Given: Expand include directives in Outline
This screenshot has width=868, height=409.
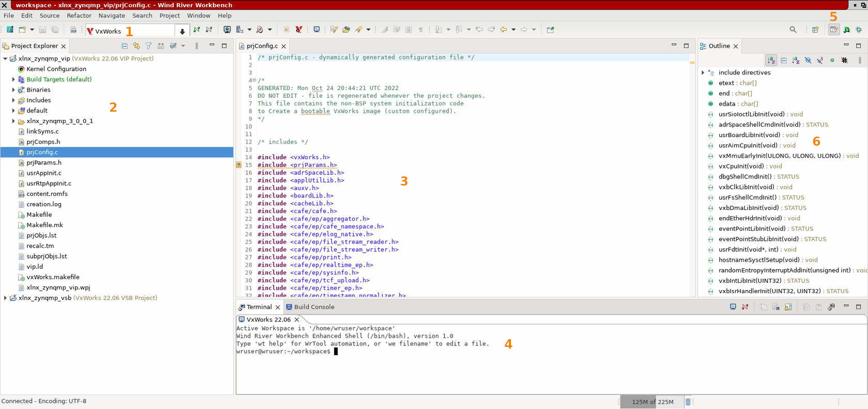Looking at the screenshot, I should click(x=703, y=73).
